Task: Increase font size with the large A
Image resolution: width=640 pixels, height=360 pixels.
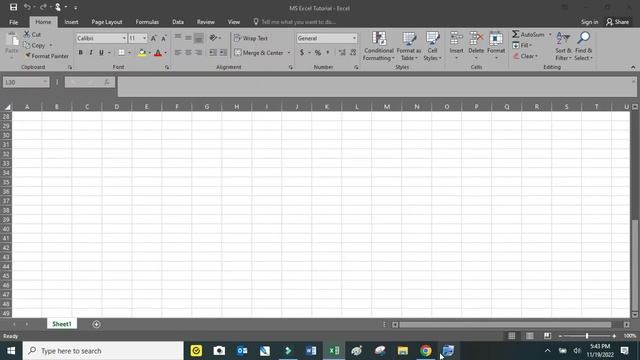Action: [x=153, y=38]
